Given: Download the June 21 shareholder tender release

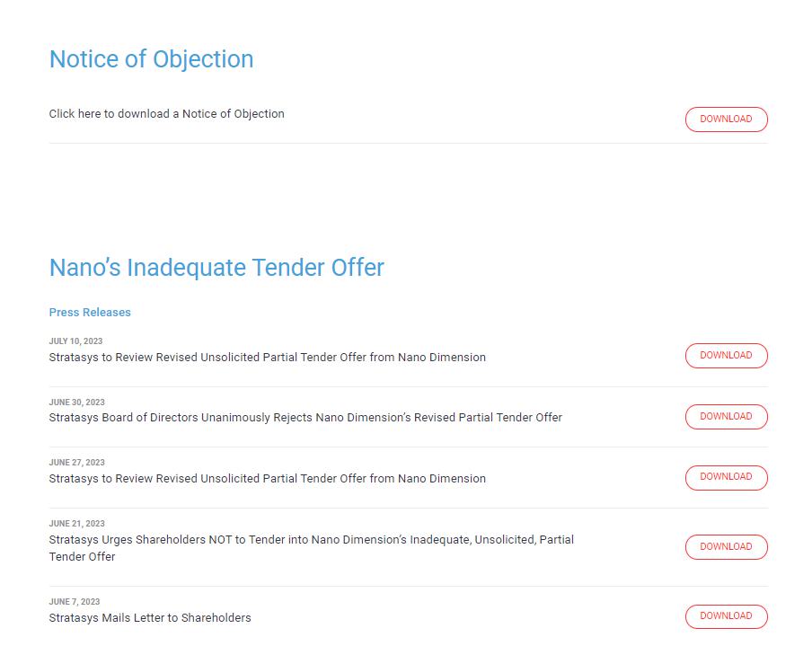Looking at the screenshot, I should 726,547.
